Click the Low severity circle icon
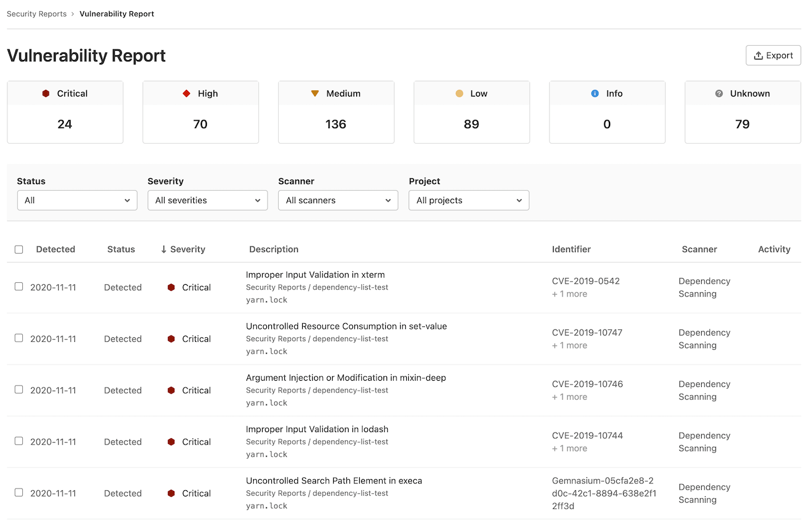Image resolution: width=812 pixels, height=520 pixels. coord(459,93)
